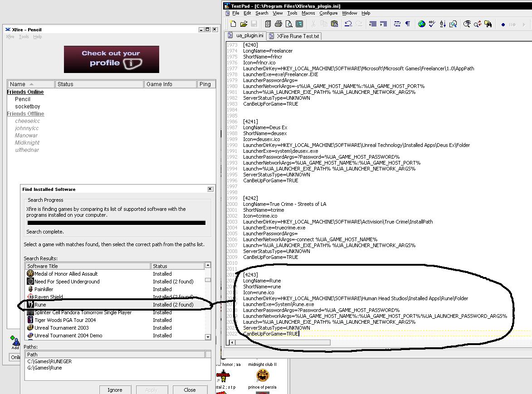
Task: Select Unreal Tournament 2003 in results
Action: pyautogui.click(x=115, y=328)
